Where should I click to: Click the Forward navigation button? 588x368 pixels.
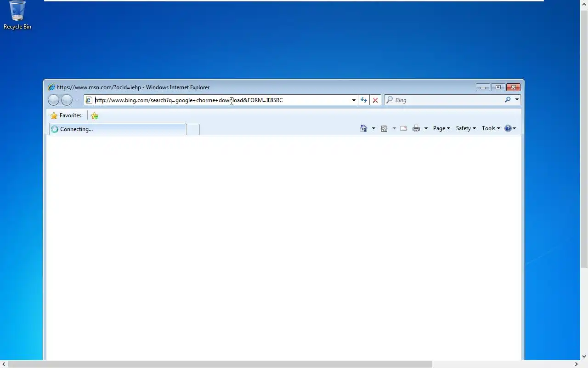pos(67,100)
